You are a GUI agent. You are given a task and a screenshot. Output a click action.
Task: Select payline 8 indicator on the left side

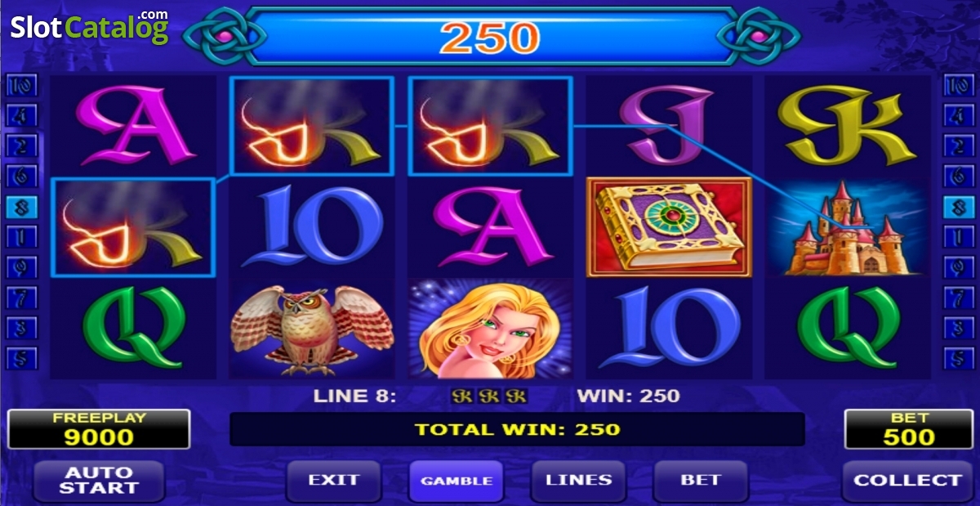click(21, 207)
